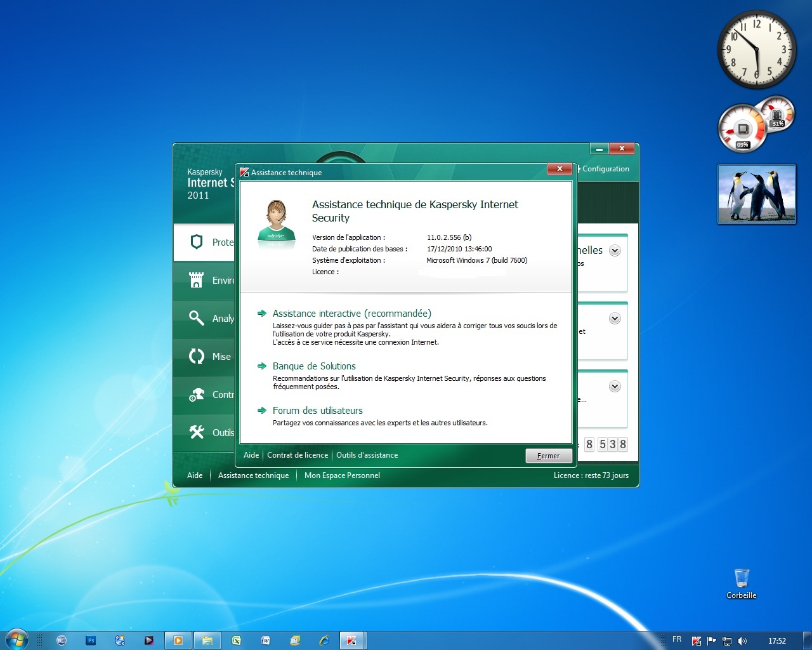This screenshot has width=812, height=650.
Task: Launch Word from the taskbar
Action: coord(266,640)
